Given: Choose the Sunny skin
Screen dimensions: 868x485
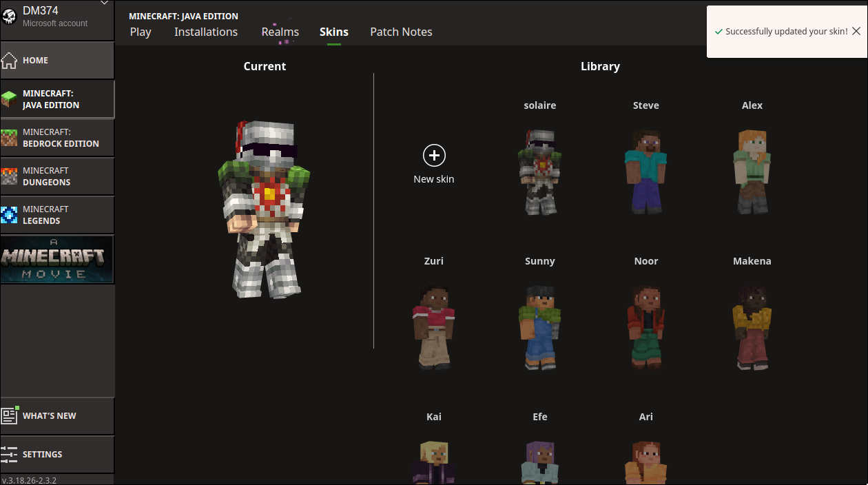Looking at the screenshot, I should [540, 327].
